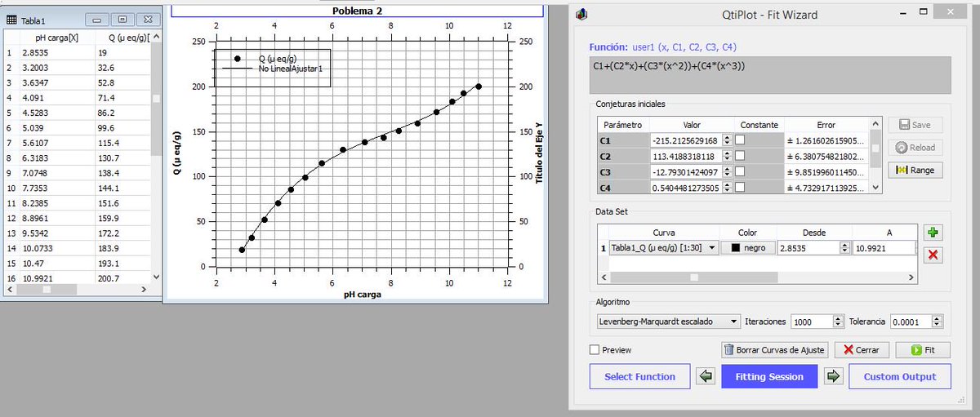This screenshot has width=980, height=417.
Task: Click the Tabla1 table icon in its titlebar
Action: pos(11,20)
